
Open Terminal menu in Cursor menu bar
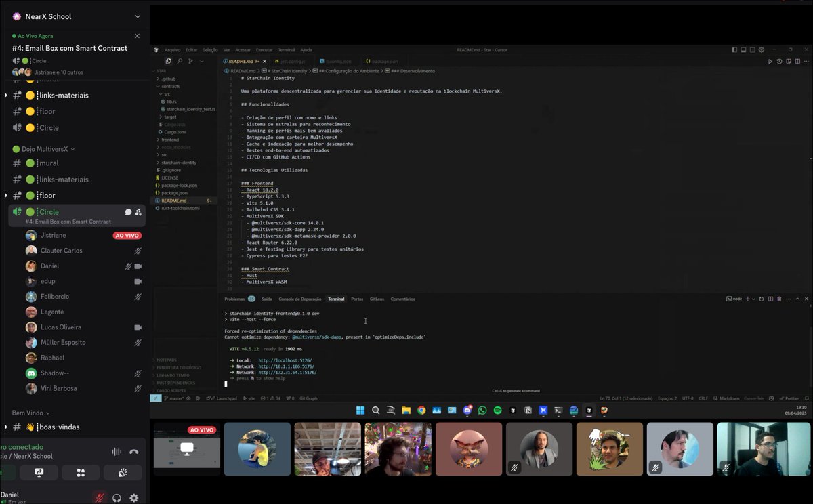[287, 50]
